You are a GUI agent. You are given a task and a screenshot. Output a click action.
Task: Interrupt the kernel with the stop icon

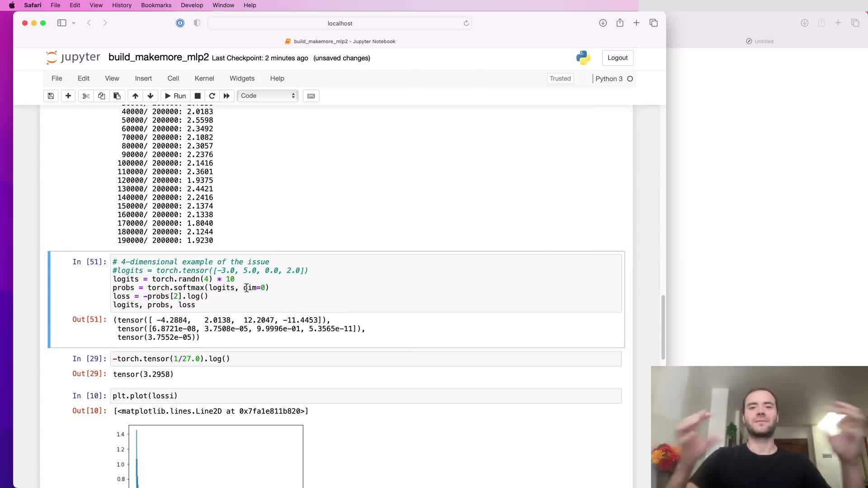[198, 96]
